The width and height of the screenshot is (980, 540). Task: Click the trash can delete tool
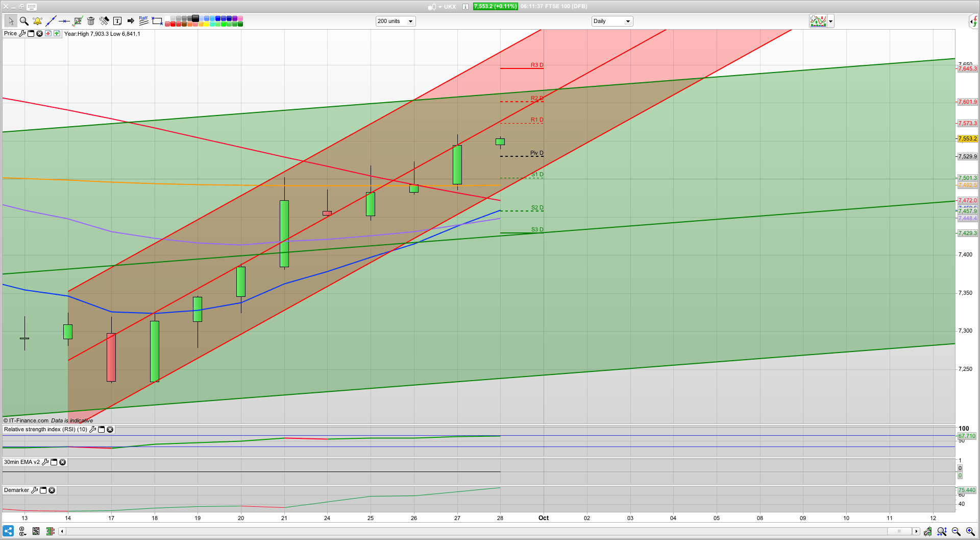[x=91, y=21]
